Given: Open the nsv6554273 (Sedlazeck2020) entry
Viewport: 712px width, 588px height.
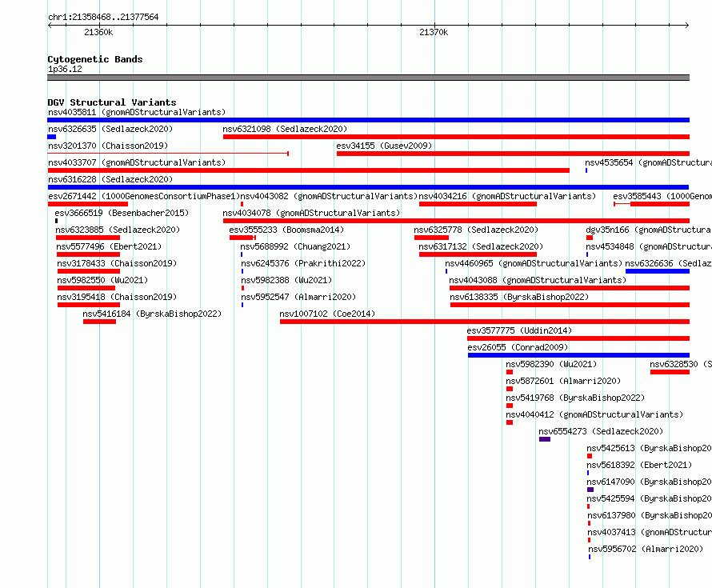Looking at the screenshot, I should click(601, 431).
